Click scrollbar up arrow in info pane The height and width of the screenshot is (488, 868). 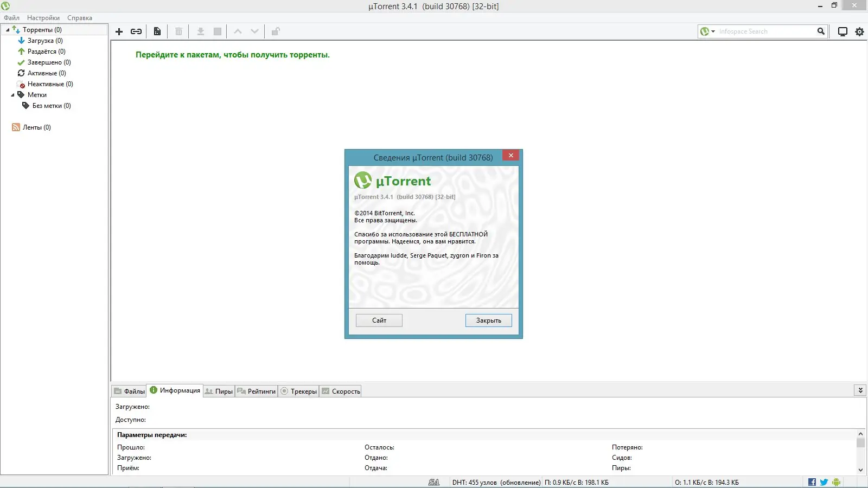[860, 434]
